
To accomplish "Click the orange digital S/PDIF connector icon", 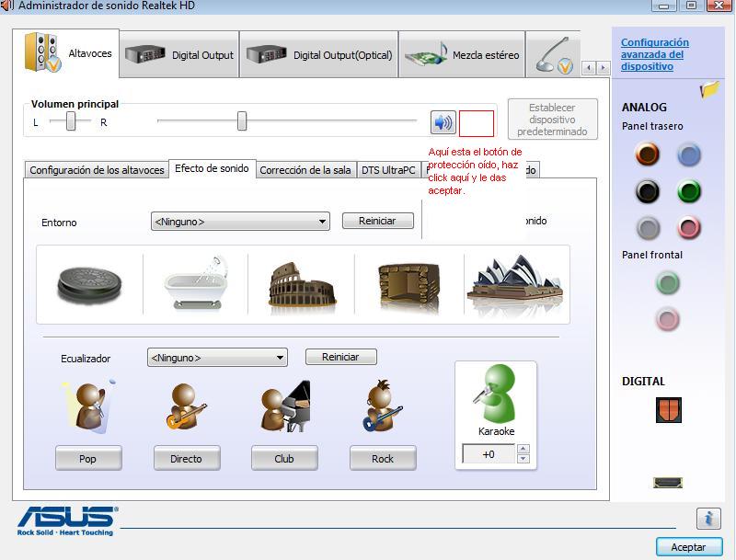I will coord(669,410).
